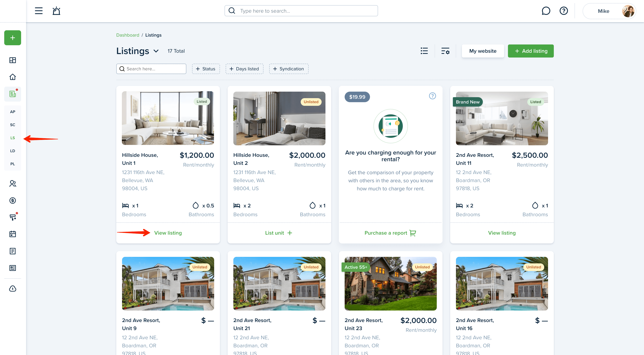
Task: Open 2nd Ave Resort Unit 9 photo
Action: (x=168, y=283)
